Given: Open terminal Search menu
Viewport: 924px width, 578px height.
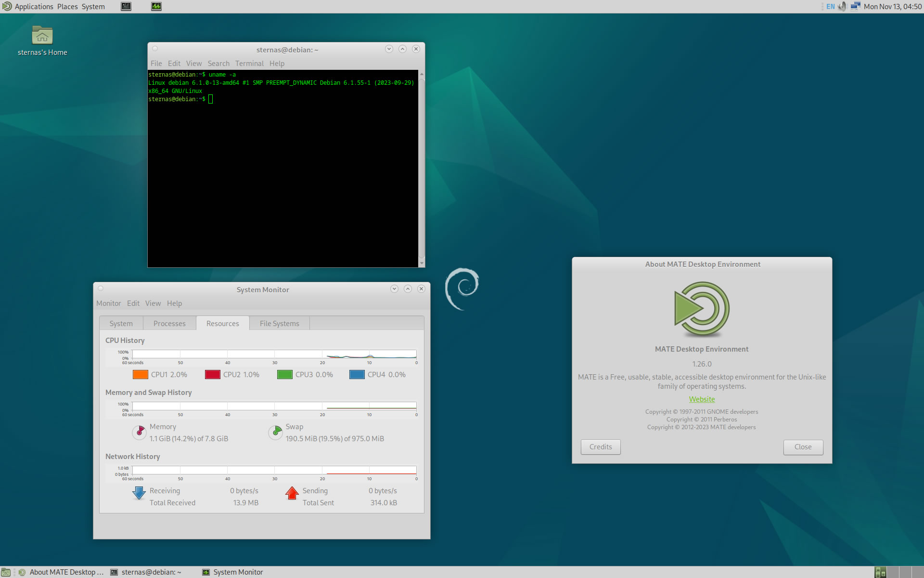Looking at the screenshot, I should 218,64.
